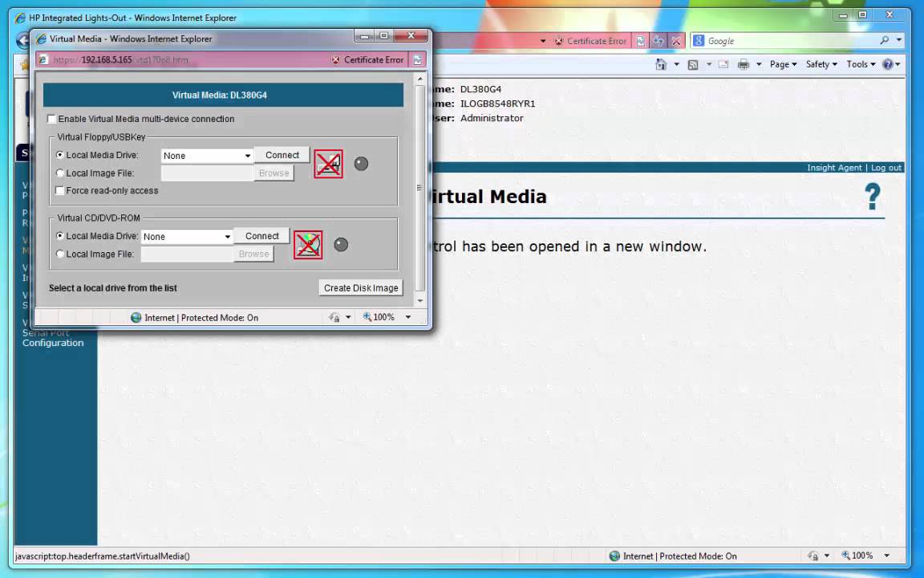Click the blue Help toolbar icon
The width and height of the screenshot is (924, 578).
click(887, 64)
